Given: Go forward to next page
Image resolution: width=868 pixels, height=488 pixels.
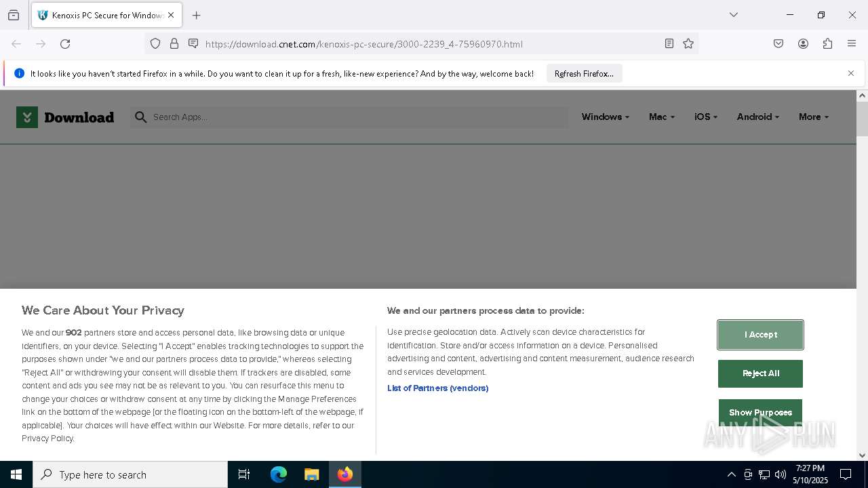Looking at the screenshot, I should 41,44.
